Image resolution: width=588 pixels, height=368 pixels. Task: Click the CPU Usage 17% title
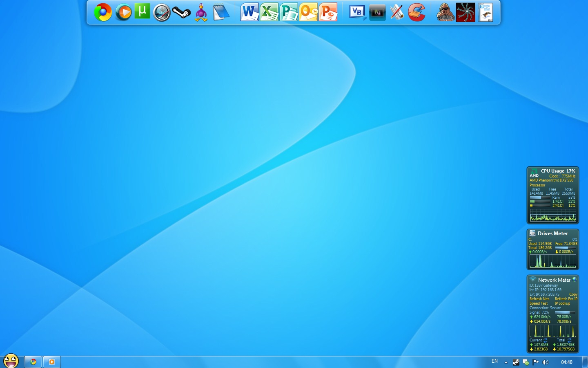(x=558, y=171)
